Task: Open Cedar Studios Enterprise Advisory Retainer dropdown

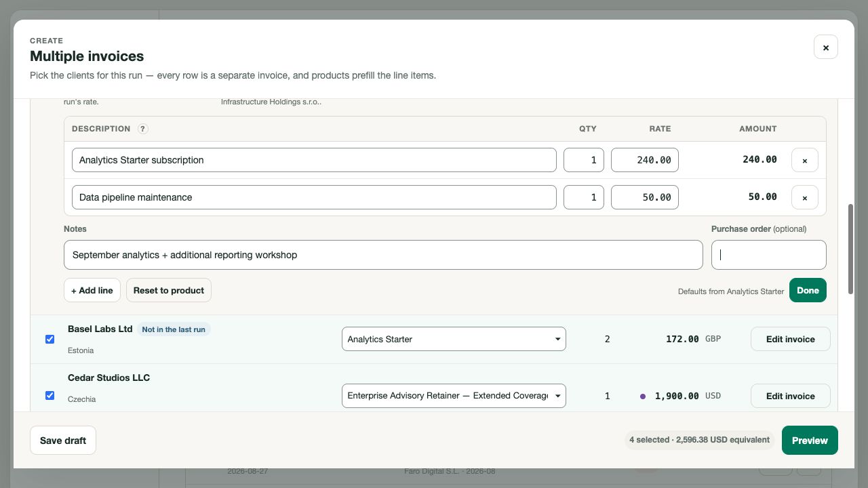Action: pyautogui.click(x=454, y=396)
